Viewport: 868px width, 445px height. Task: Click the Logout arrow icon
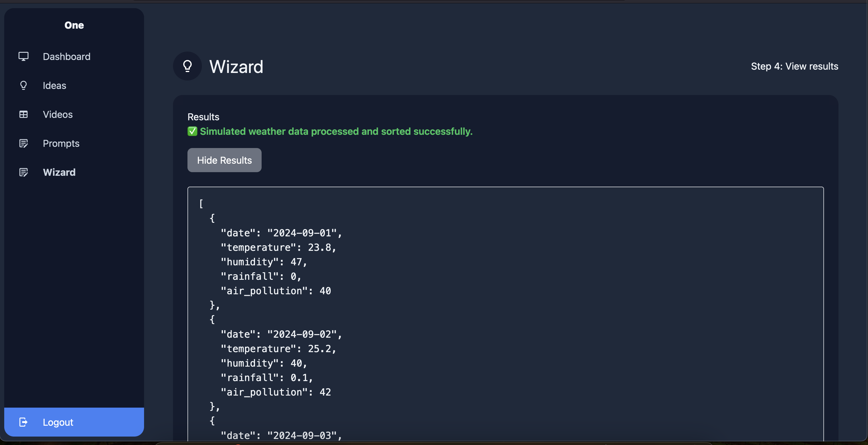pyautogui.click(x=23, y=422)
